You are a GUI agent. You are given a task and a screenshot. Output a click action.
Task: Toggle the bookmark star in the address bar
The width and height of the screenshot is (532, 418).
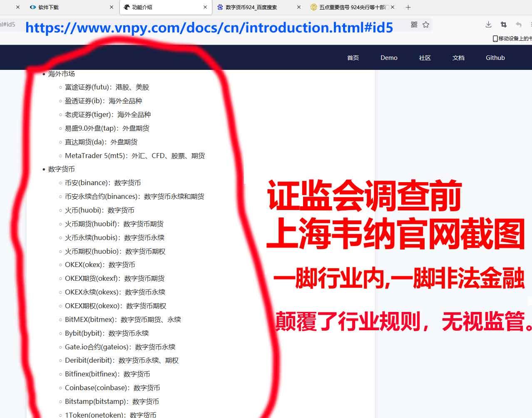pos(426,25)
